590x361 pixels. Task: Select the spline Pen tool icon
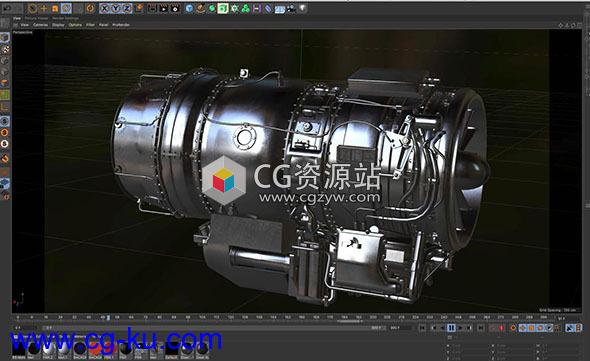point(201,8)
